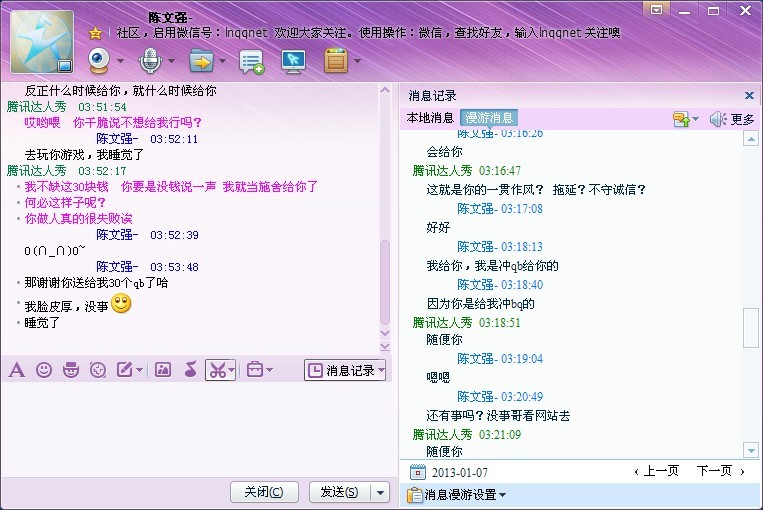Send a window shake nudge
This screenshot has width=763, height=510.
(x=98, y=370)
